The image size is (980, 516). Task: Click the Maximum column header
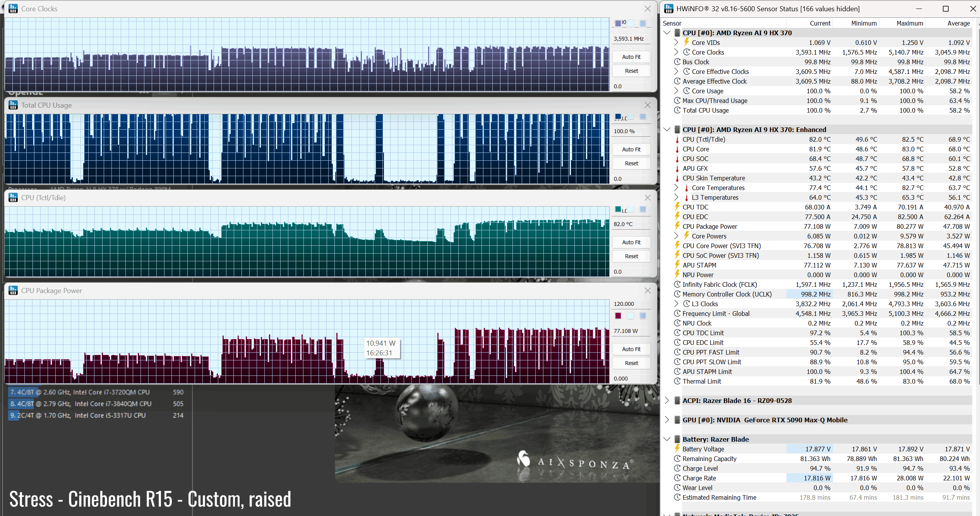click(x=902, y=23)
